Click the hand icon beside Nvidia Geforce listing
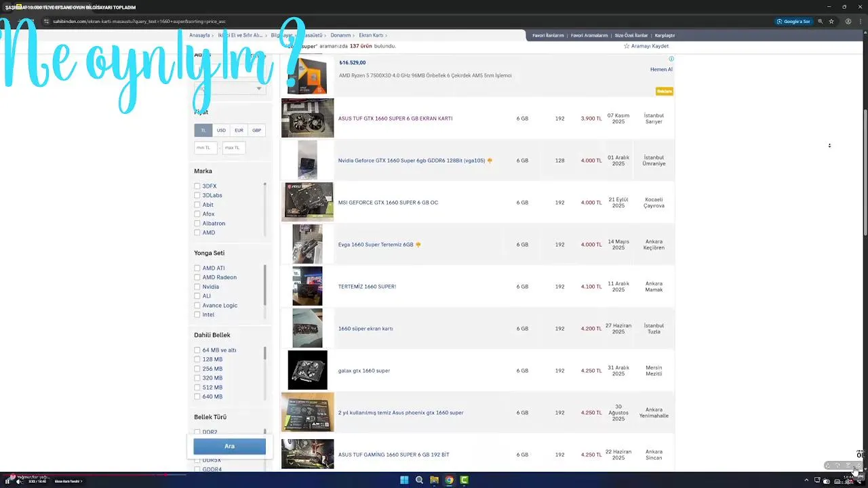 click(x=490, y=161)
